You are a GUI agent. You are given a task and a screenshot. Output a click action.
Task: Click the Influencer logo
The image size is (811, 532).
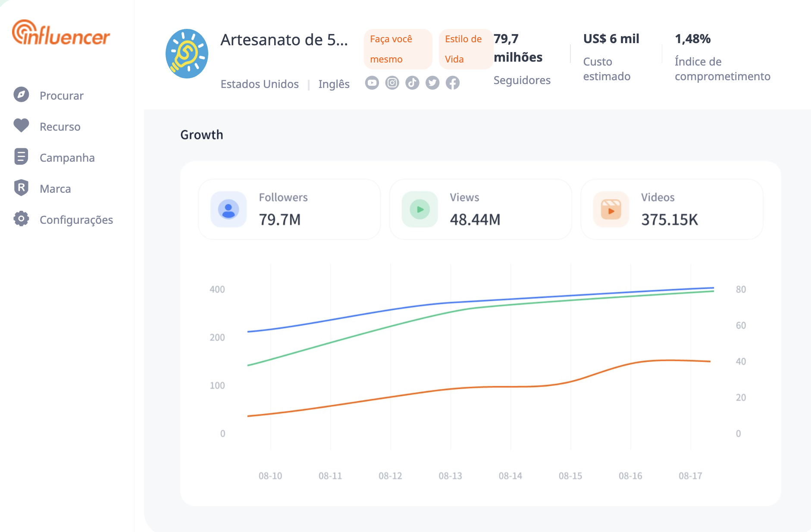61,33
